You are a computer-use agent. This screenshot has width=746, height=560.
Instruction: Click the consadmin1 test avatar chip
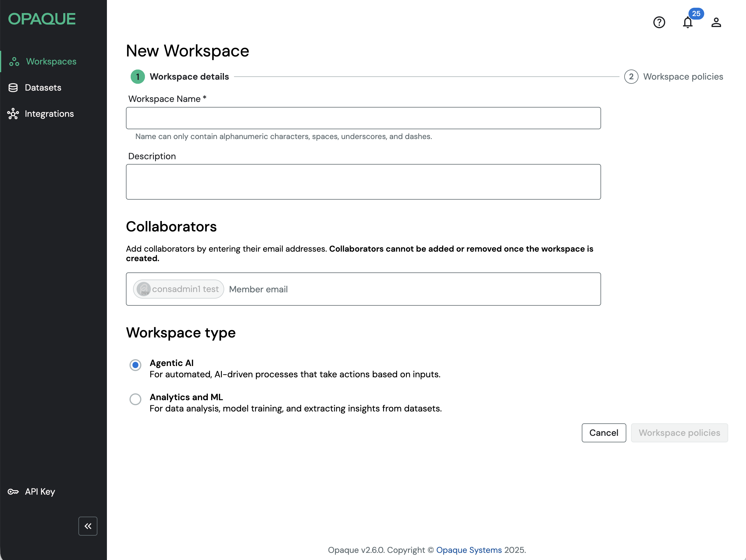pyautogui.click(x=178, y=289)
